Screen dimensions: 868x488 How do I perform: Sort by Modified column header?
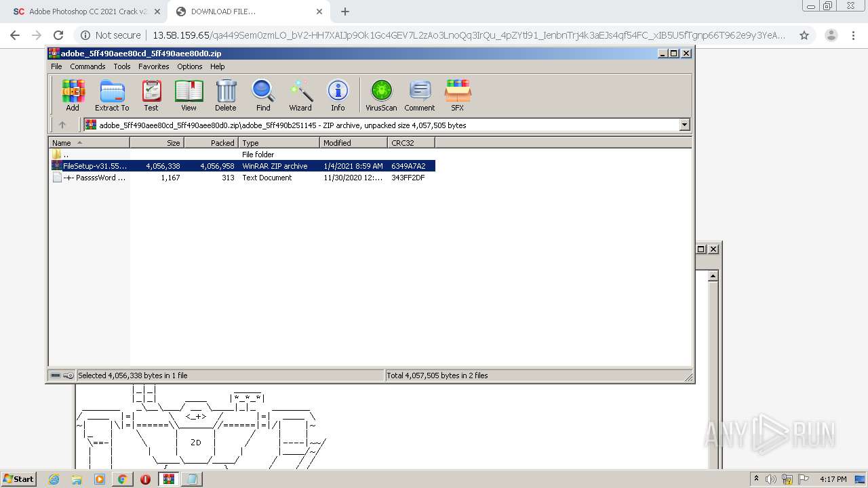[x=353, y=143]
